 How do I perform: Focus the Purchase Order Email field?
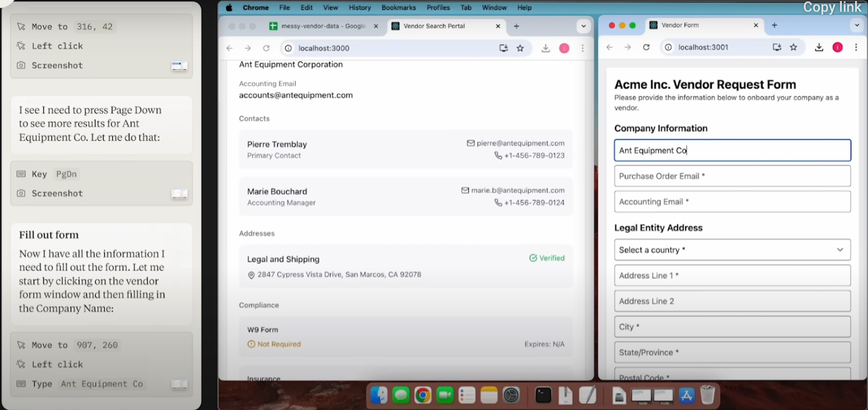[x=732, y=176]
